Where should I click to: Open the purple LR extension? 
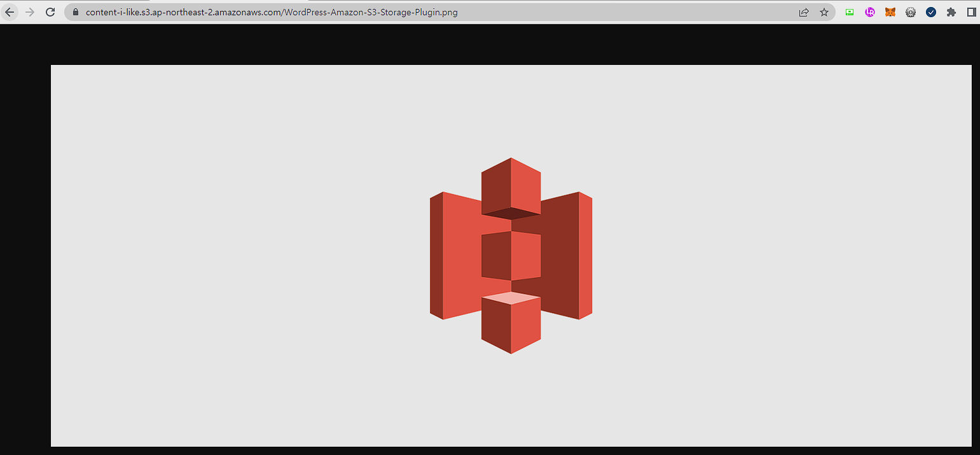(870, 12)
